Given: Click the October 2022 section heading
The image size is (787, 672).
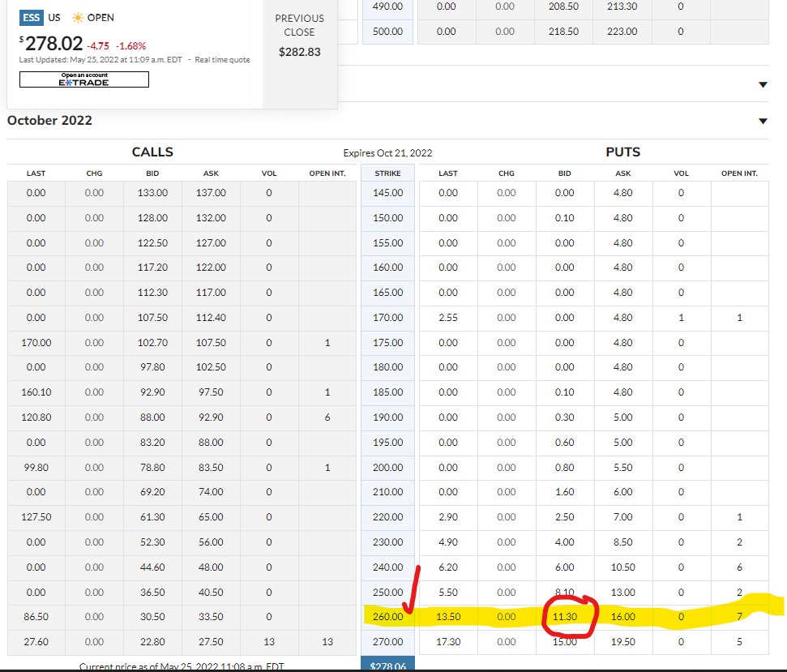Looking at the screenshot, I should [x=49, y=121].
